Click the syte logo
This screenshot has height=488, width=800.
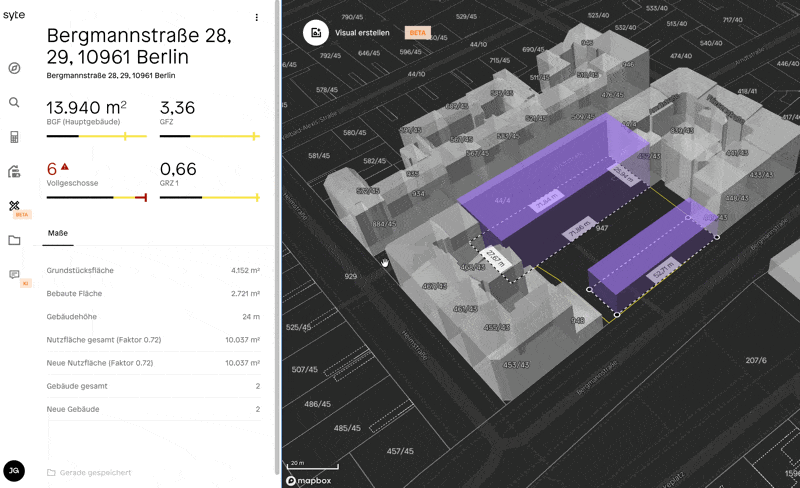14,15
